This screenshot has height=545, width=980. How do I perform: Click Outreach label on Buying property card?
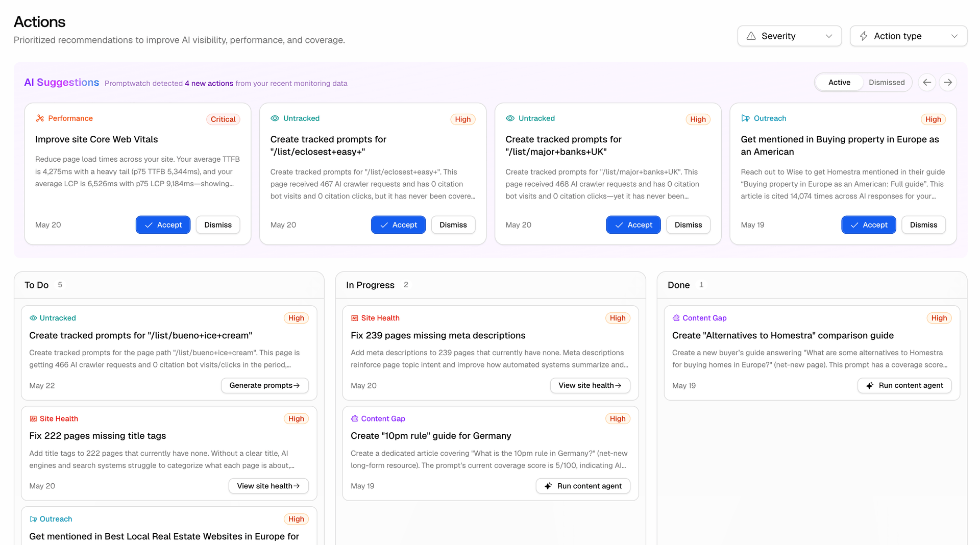coord(770,118)
